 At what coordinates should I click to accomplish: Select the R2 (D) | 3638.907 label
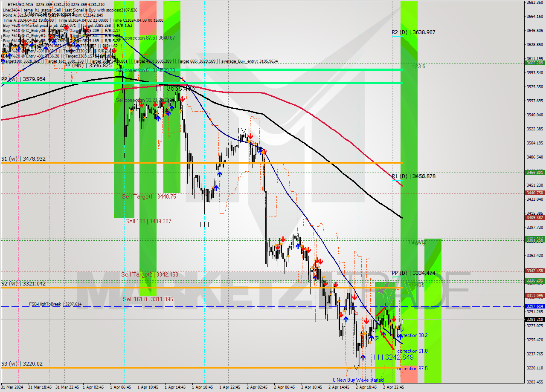coord(414,32)
